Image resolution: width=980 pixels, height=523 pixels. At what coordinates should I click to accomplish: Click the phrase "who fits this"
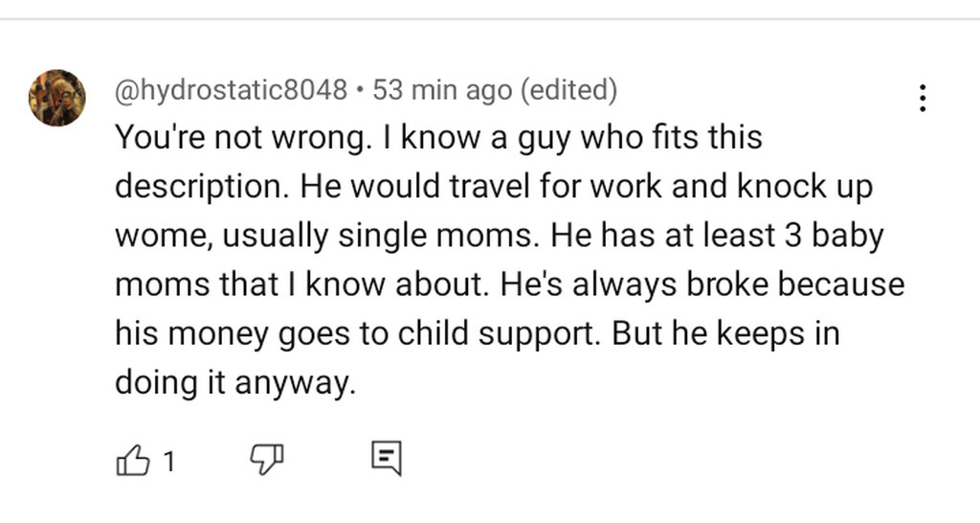[674, 138]
